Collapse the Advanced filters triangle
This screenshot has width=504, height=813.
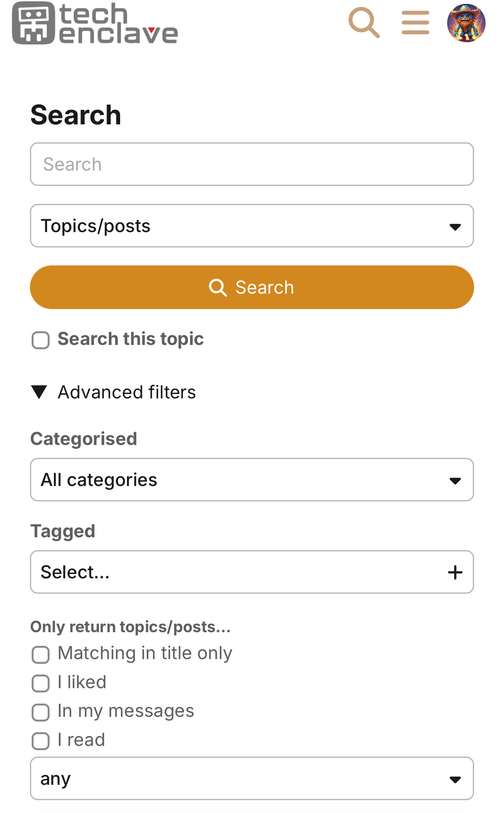[39, 392]
